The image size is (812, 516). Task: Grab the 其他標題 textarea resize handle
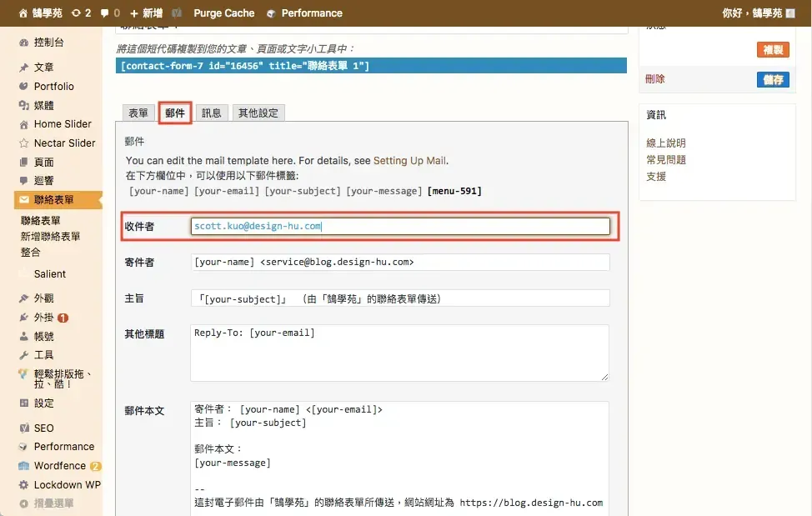(x=605, y=378)
